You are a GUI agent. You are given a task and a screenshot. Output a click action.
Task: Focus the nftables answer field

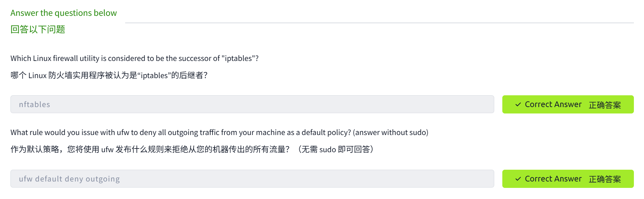tap(252, 104)
